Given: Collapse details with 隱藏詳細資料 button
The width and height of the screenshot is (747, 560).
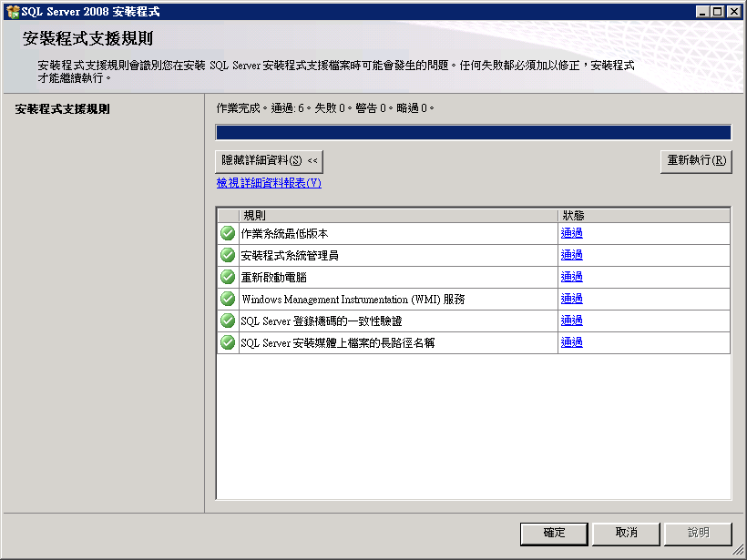Looking at the screenshot, I should click(x=269, y=161).
